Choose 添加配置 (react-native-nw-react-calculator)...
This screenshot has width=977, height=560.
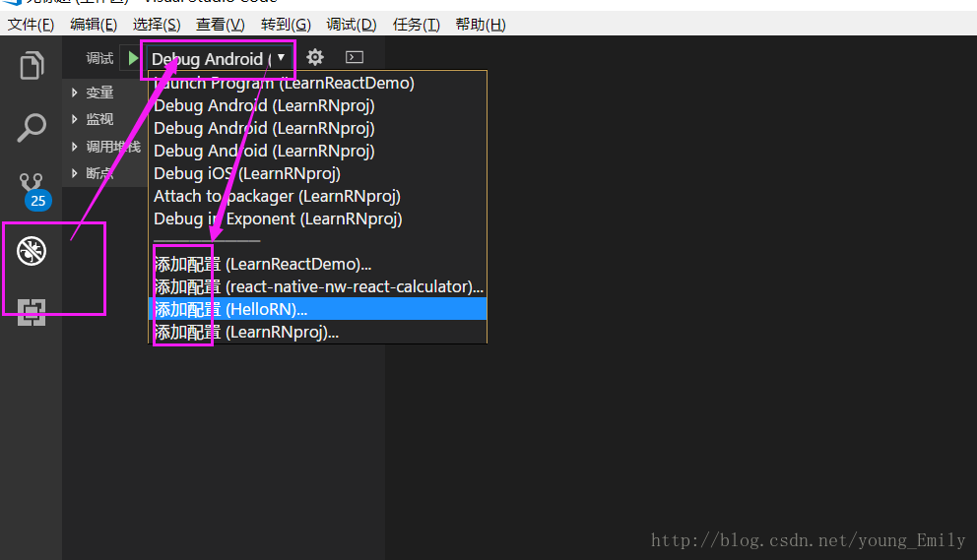[x=318, y=286]
